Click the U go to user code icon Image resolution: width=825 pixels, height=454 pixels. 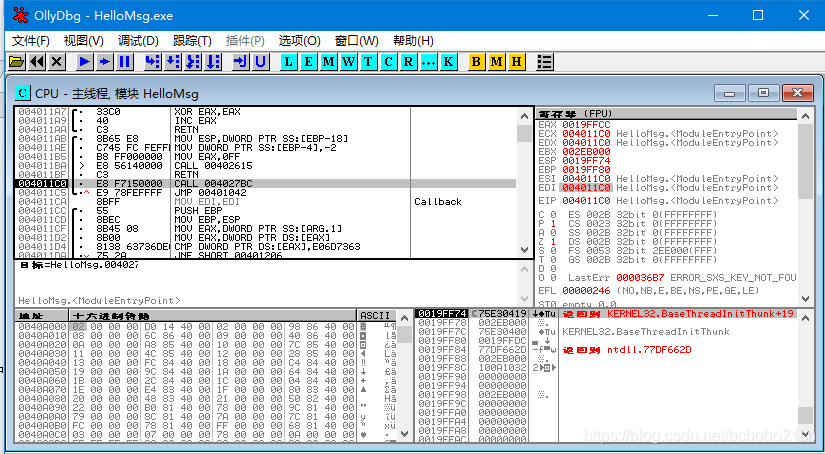point(260,62)
